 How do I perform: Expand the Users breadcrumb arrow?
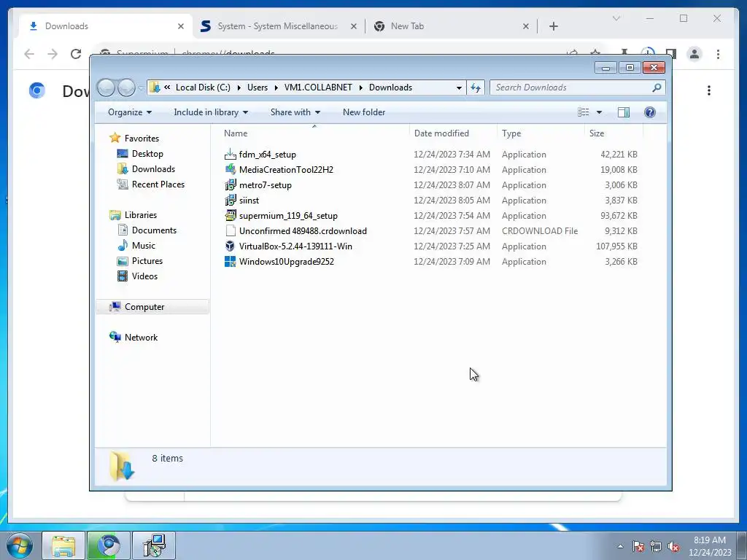click(x=276, y=87)
